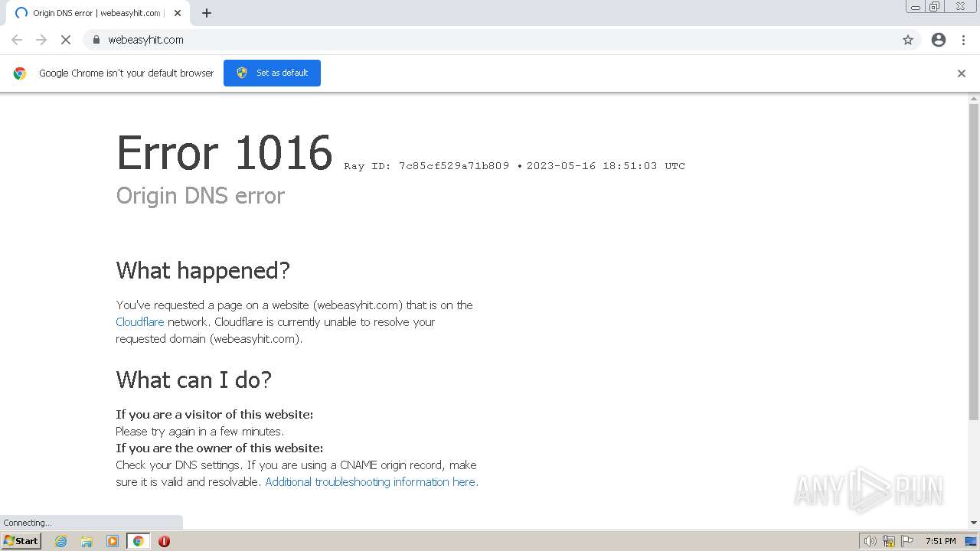Open Additional troubleshooting information here link

tap(371, 482)
